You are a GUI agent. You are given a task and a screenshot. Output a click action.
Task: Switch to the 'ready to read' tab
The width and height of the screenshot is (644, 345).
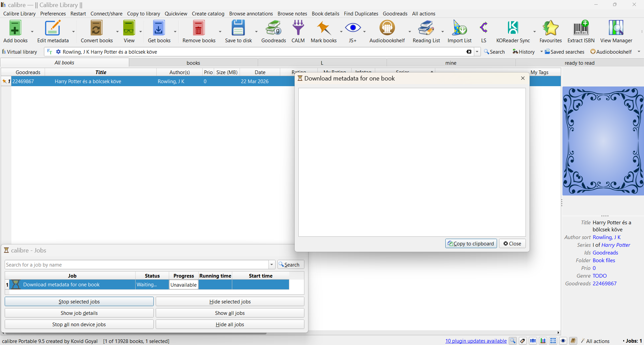coord(580,63)
